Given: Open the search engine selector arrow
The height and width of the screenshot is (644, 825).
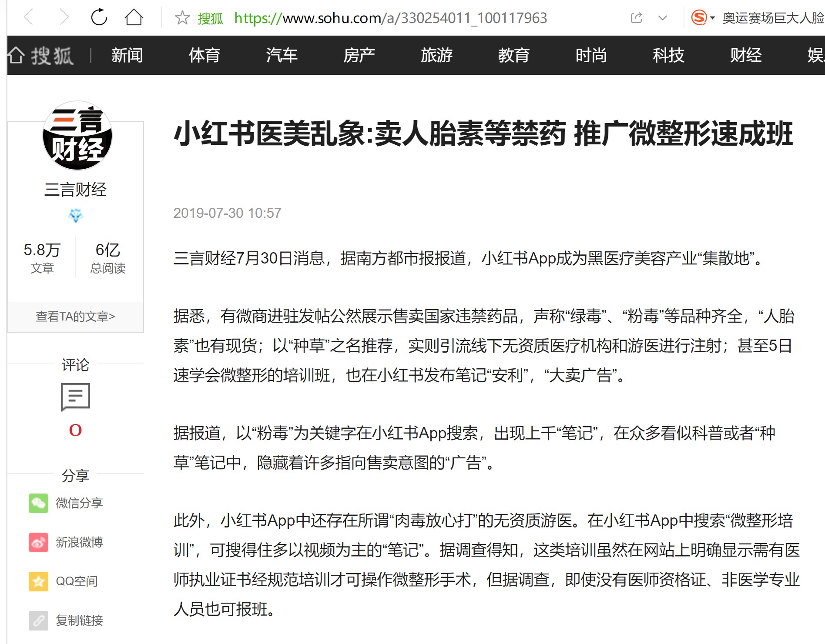Looking at the screenshot, I should point(712,18).
